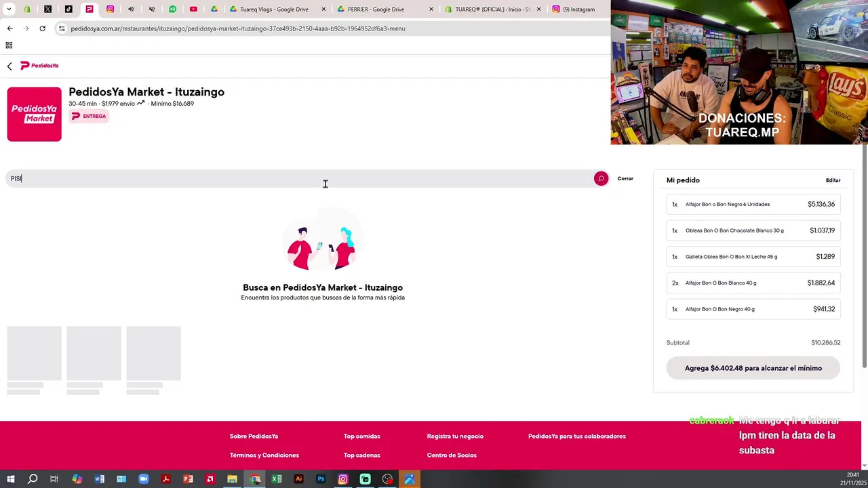The image size is (868, 488).
Task: Open the Top comidas footer link
Action: point(361,436)
